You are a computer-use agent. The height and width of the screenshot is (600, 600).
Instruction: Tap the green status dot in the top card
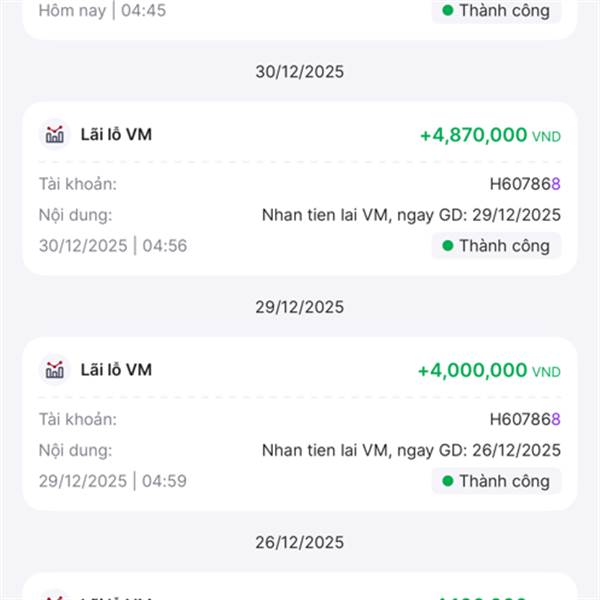pyautogui.click(x=447, y=10)
